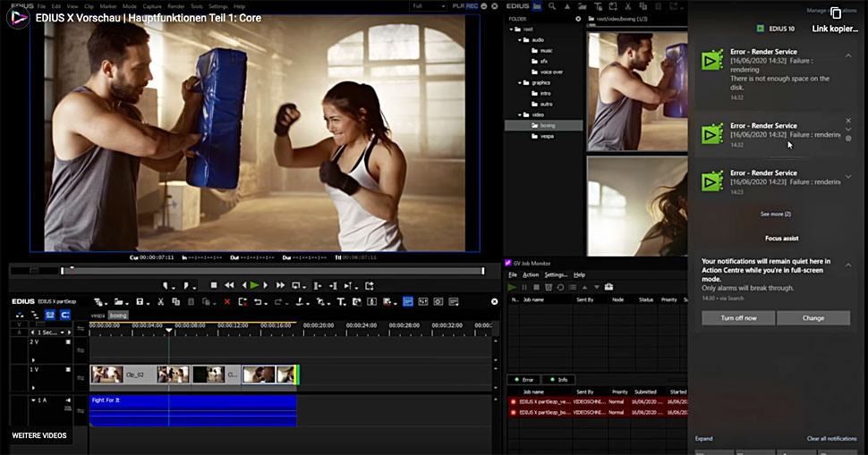Viewport: 868px width, 455px height.
Task: Toggle the Info filter in Job Monitor
Action: 559,380
